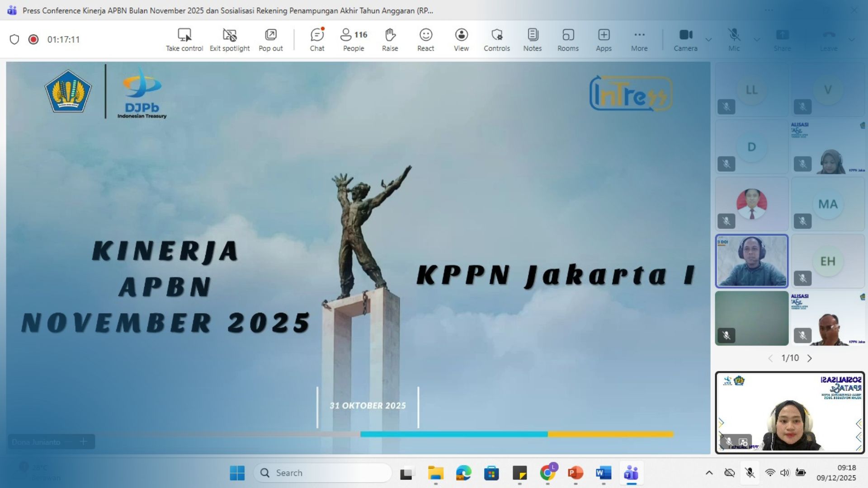
Task: Pop out the shared content window
Action: coord(270,40)
